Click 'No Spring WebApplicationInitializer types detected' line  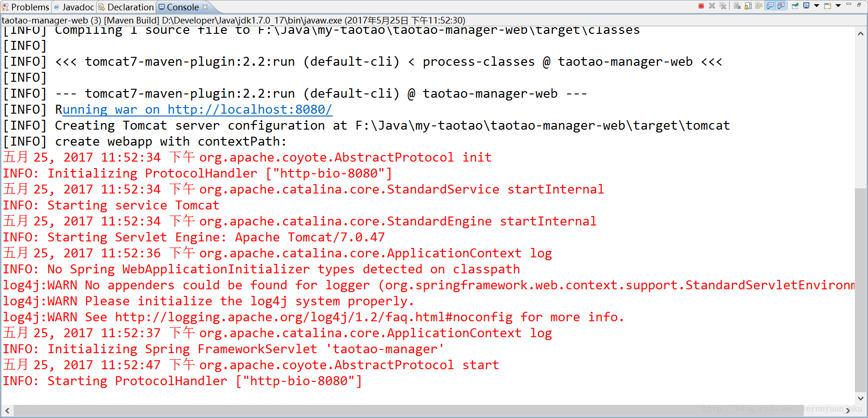point(261,269)
